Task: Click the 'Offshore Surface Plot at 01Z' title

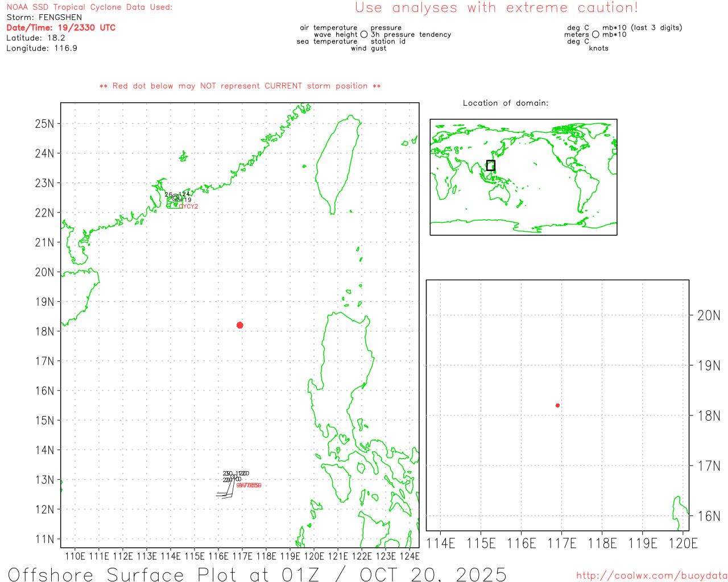Action: point(257,574)
